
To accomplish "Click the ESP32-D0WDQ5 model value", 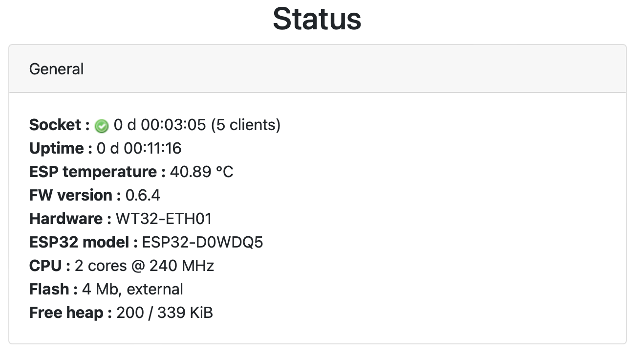I will (x=202, y=242).
